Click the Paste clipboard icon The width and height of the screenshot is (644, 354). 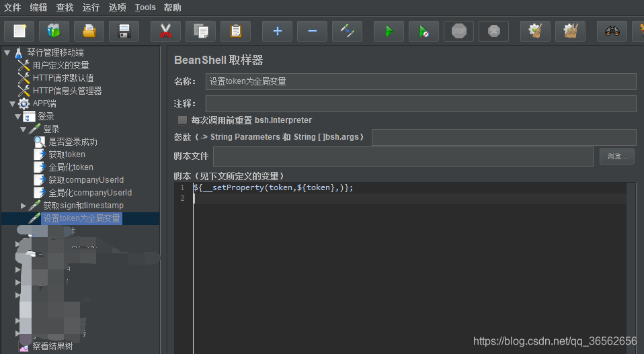tap(235, 31)
